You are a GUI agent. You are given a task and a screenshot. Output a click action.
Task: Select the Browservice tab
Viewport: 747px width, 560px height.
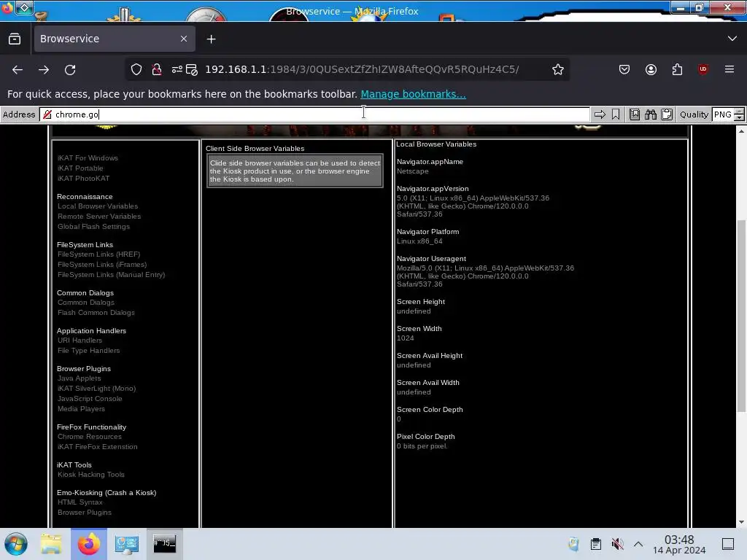115,39
